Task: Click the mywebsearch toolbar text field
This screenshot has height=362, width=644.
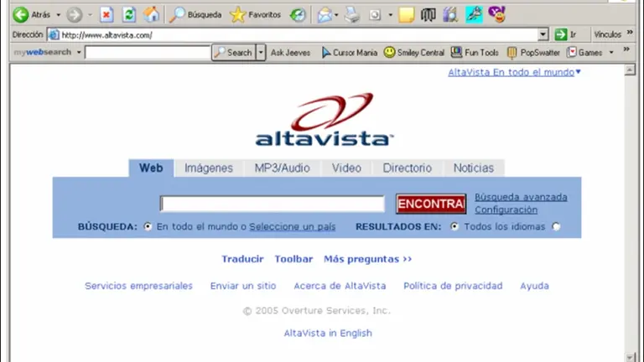Action: 148,53
